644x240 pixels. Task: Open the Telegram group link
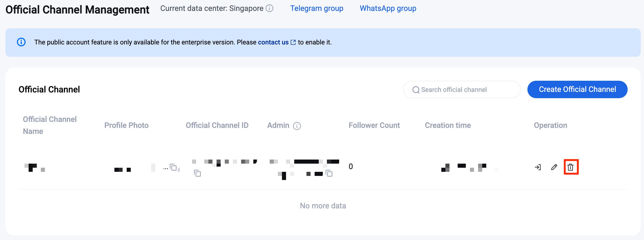pyautogui.click(x=317, y=8)
